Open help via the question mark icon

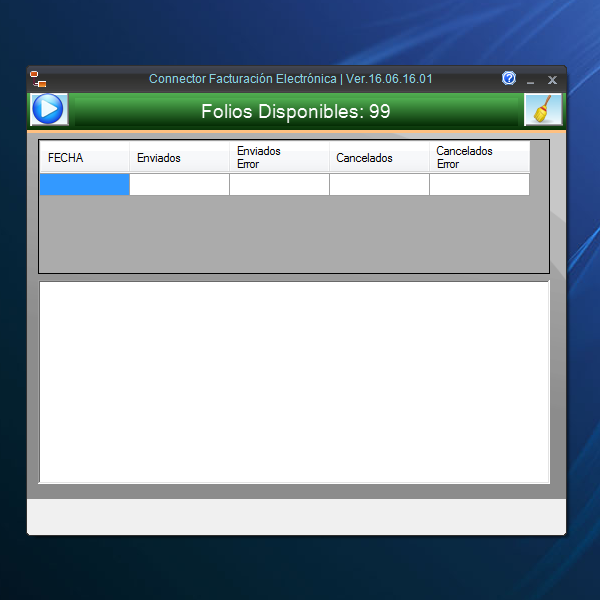pyautogui.click(x=509, y=79)
